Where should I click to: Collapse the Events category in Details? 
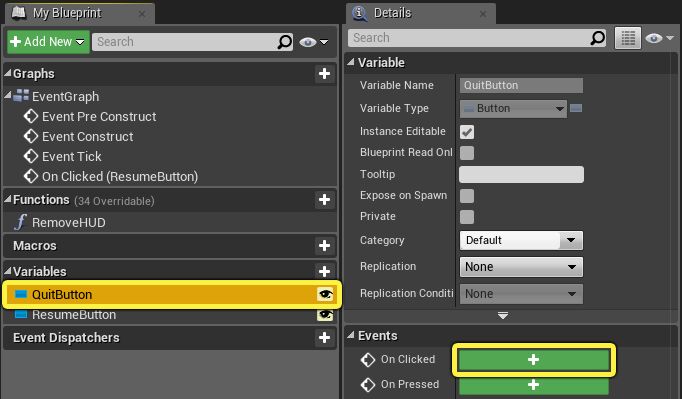(x=351, y=335)
